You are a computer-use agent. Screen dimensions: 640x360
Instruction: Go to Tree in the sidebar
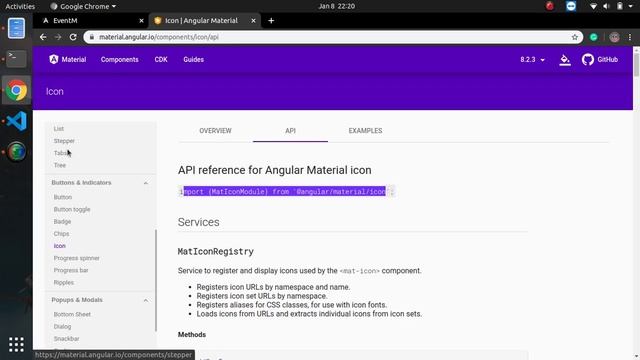(60, 165)
